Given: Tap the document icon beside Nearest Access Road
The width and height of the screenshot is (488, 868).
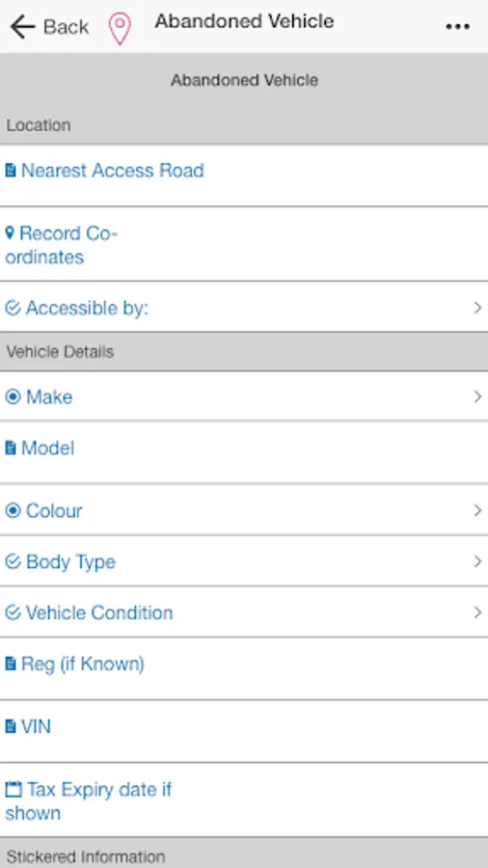Looking at the screenshot, I should click(11, 170).
